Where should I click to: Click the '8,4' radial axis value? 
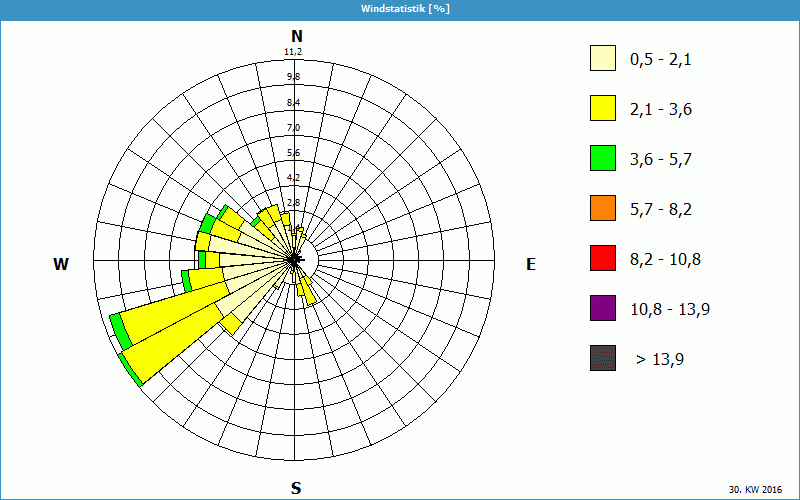click(293, 103)
